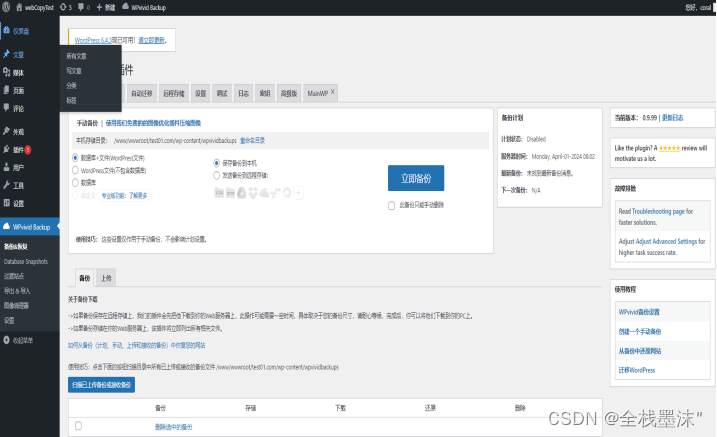The width and height of the screenshot is (717, 437).
Task: Choose the Google Drive storage icon
Action: click(241, 193)
